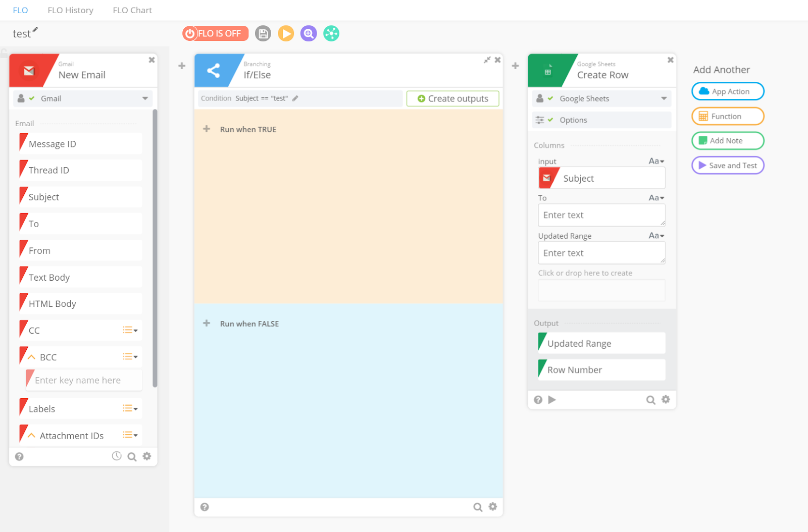Collapse the BCC field chevron

[32, 357]
